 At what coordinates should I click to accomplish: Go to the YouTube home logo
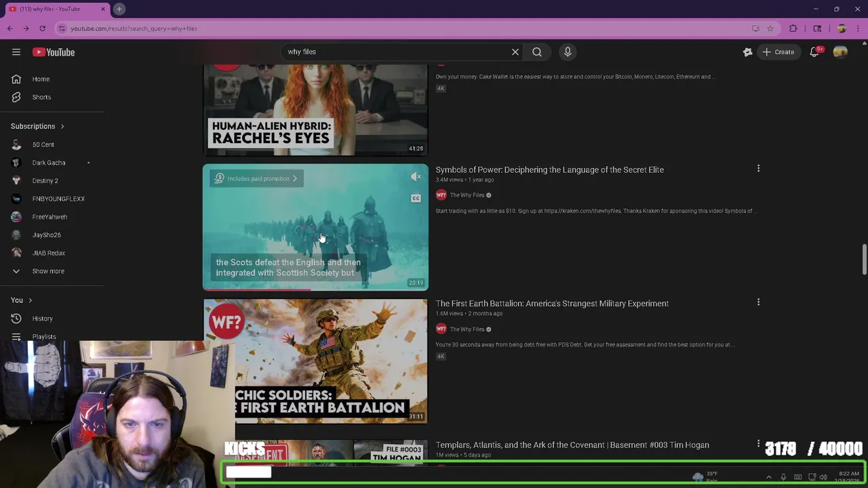(53, 52)
